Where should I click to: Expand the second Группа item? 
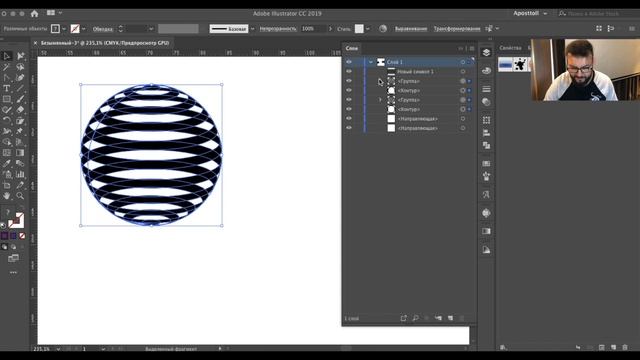[380, 100]
